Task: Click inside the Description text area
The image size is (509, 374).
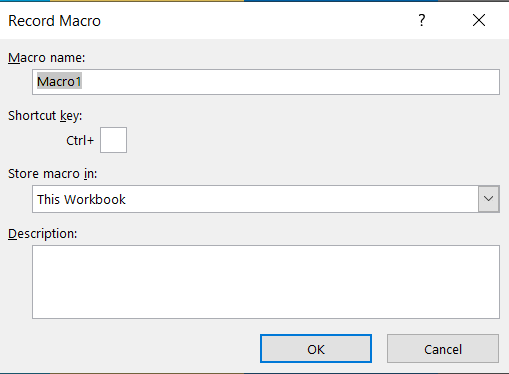Action: [266, 282]
